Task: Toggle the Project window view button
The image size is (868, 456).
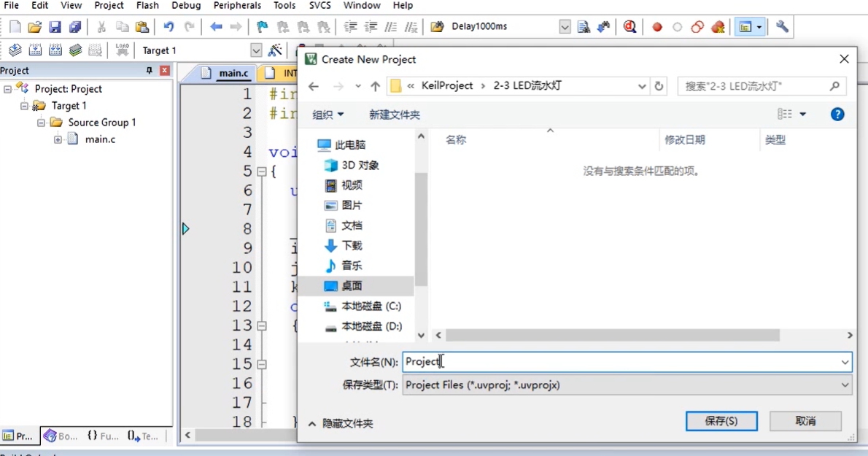Action: pos(745,26)
